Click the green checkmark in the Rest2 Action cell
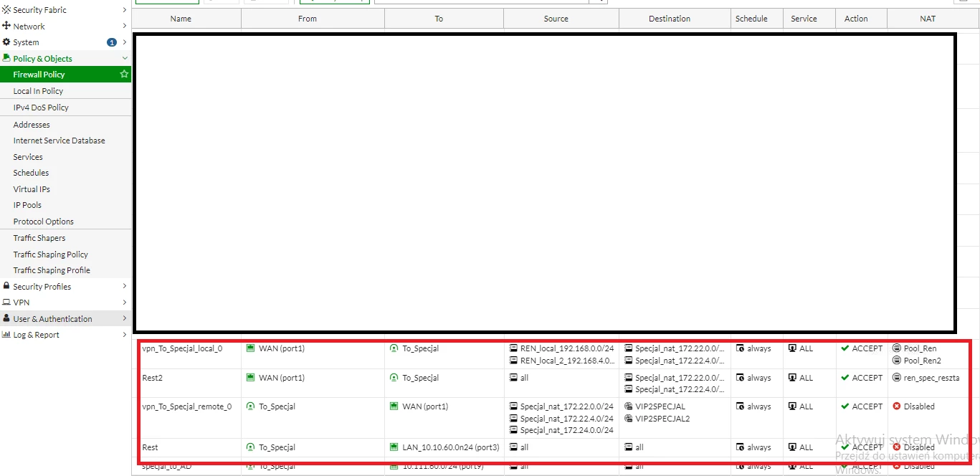 845,378
